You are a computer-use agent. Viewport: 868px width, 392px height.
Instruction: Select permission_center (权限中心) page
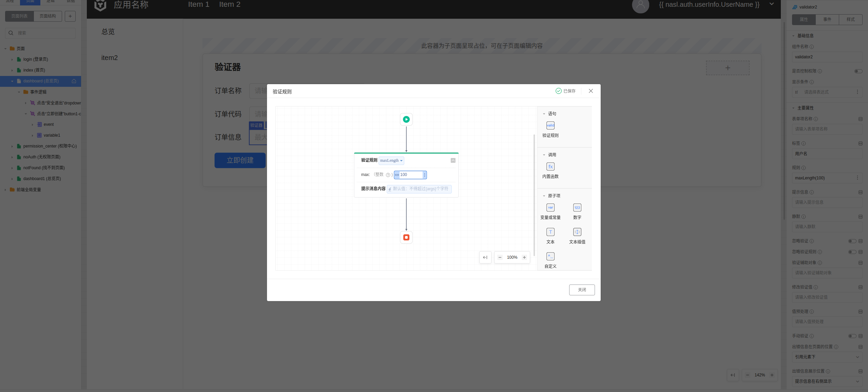click(x=50, y=146)
